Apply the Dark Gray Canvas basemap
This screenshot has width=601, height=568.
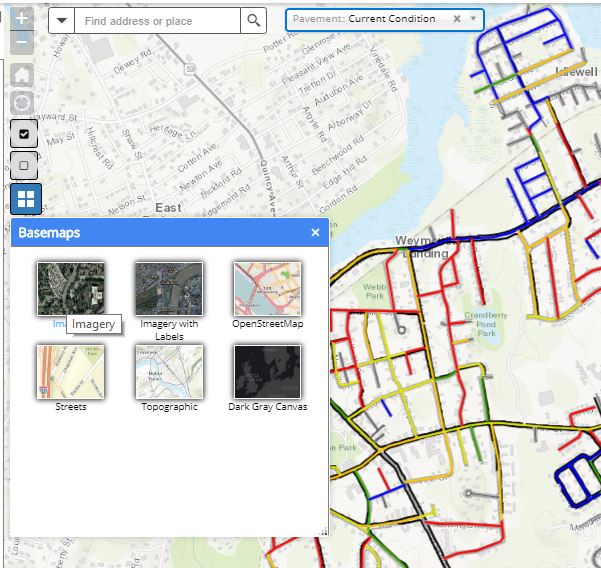pyautogui.click(x=267, y=372)
